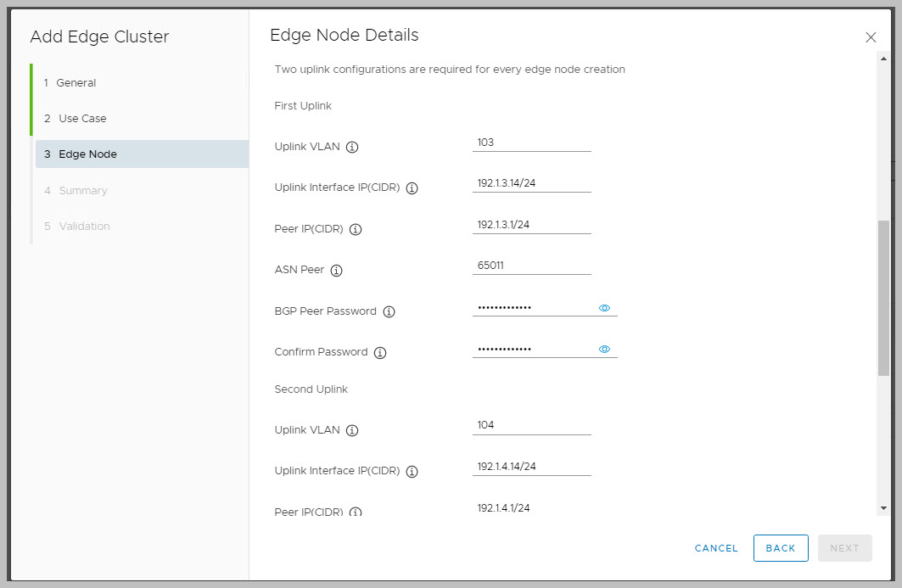Select Use Case step in sidebar
The width and height of the screenshot is (902, 588).
(x=82, y=119)
